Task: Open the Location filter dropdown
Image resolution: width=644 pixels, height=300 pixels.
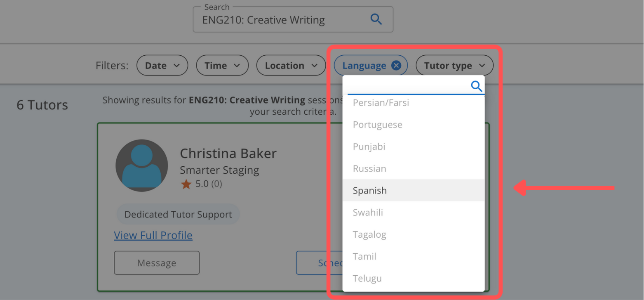Action: [x=291, y=66]
